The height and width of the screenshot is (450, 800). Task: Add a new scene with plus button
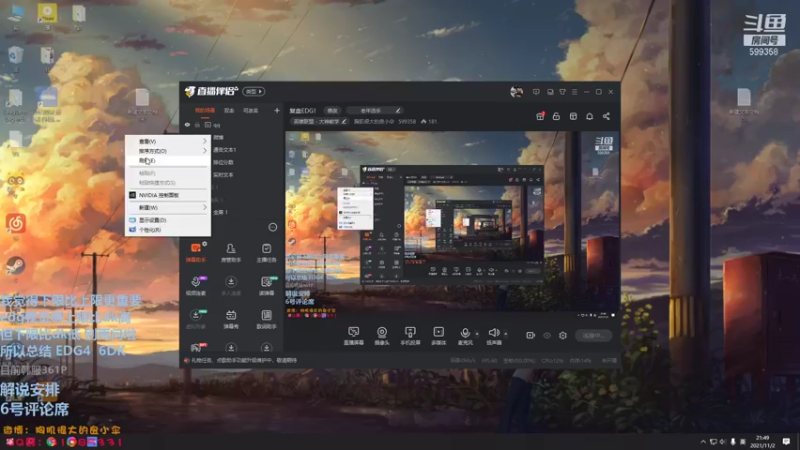pos(277,110)
